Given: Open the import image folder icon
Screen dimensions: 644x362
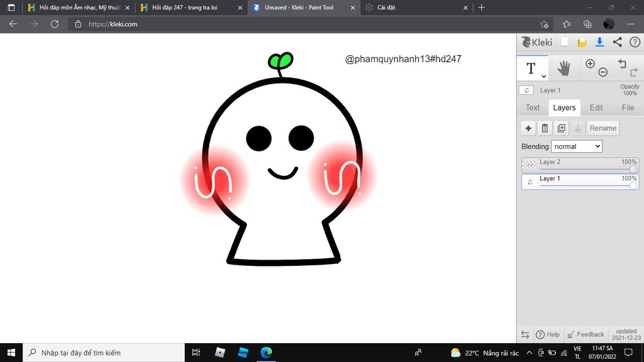Looking at the screenshot, I should click(582, 42).
